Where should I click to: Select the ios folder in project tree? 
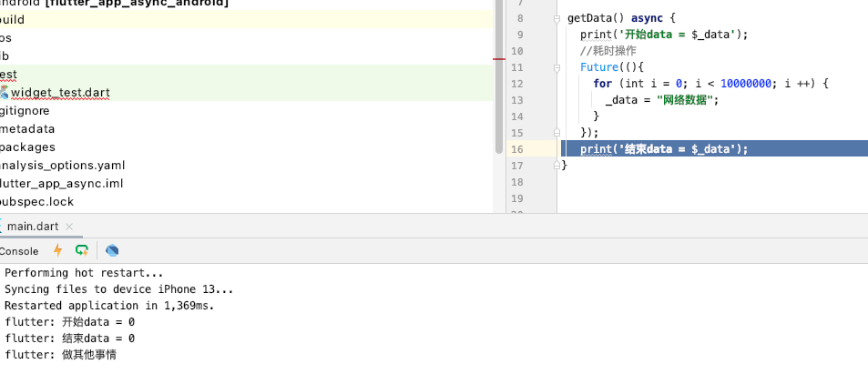(6, 38)
